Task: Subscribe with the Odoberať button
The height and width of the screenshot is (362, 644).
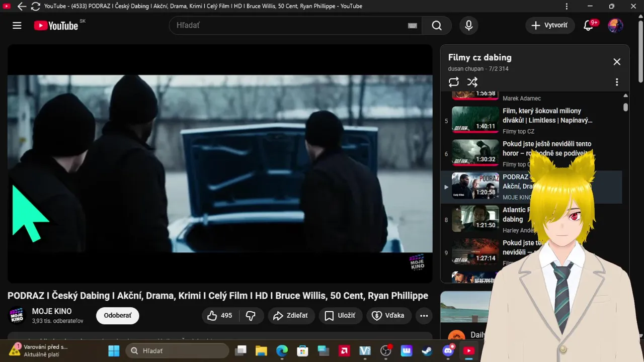Action: click(x=118, y=316)
